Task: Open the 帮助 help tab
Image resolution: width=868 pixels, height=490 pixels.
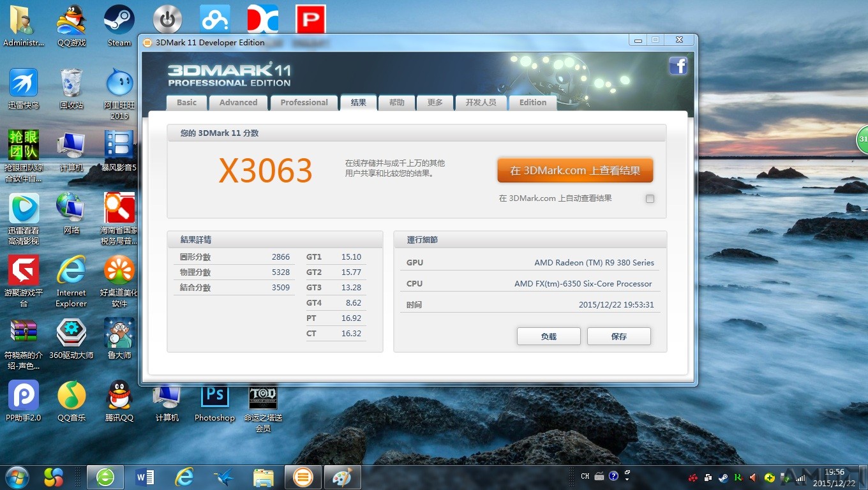Action: tap(396, 103)
